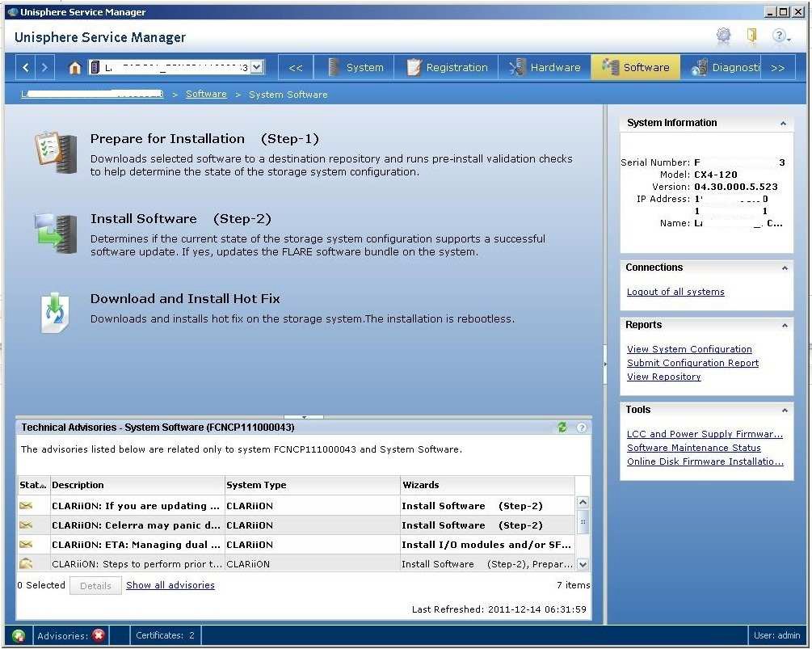The height and width of the screenshot is (649, 812).
Task: Sort advisories by System Type column
Action: pyautogui.click(x=312, y=485)
